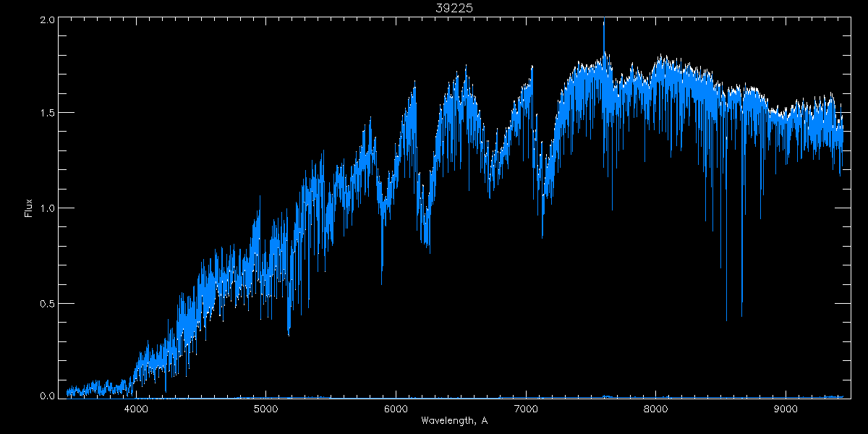
Task: Click the 7000 x-axis tick label
Action: [x=526, y=409]
